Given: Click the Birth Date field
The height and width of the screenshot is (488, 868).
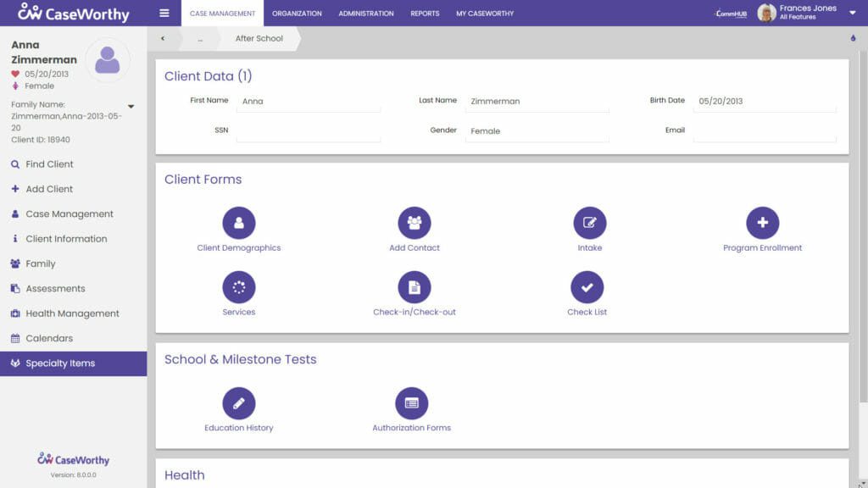Looking at the screenshot, I should [x=765, y=102].
